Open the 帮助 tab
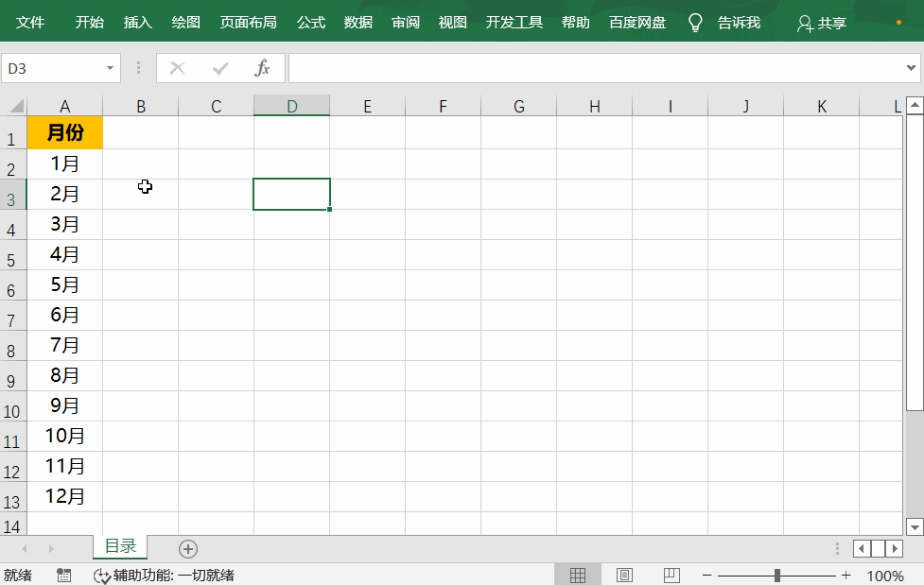924x585 pixels. [576, 23]
